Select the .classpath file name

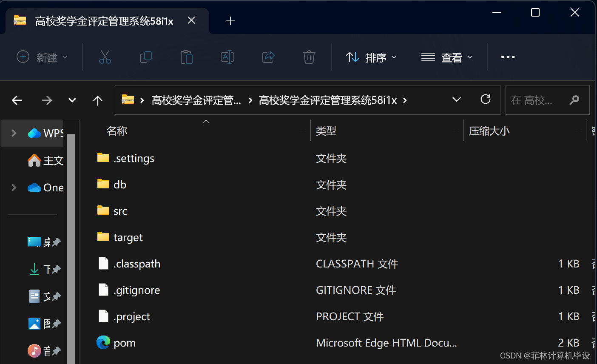click(x=137, y=264)
